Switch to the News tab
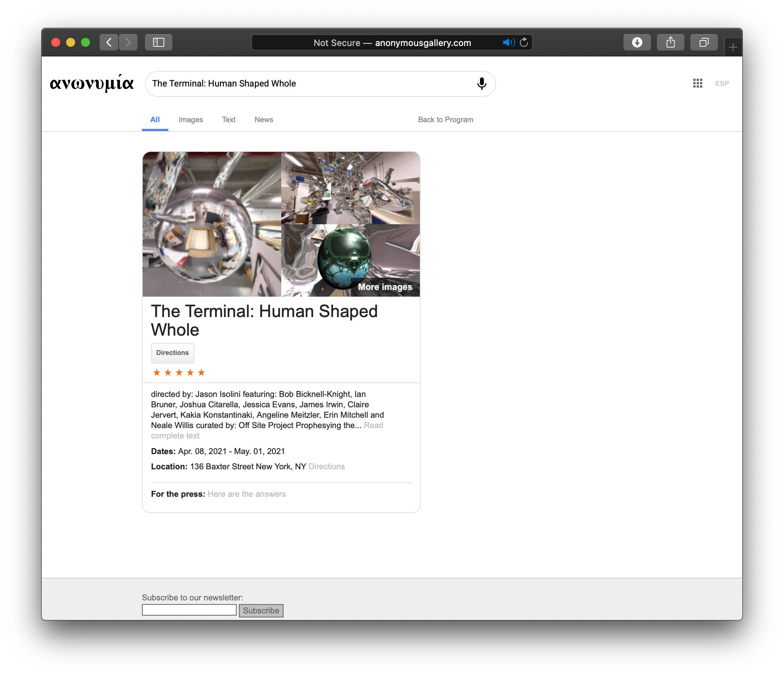The image size is (784, 675). [264, 120]
